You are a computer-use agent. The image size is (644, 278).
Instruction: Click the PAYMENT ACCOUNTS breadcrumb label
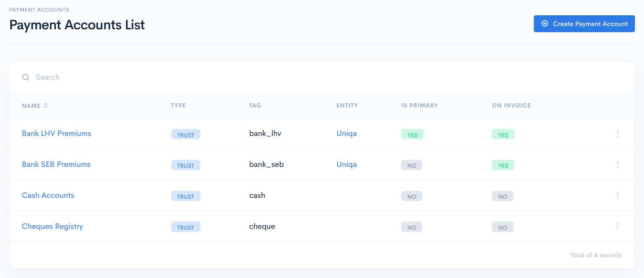pos(39,10)
